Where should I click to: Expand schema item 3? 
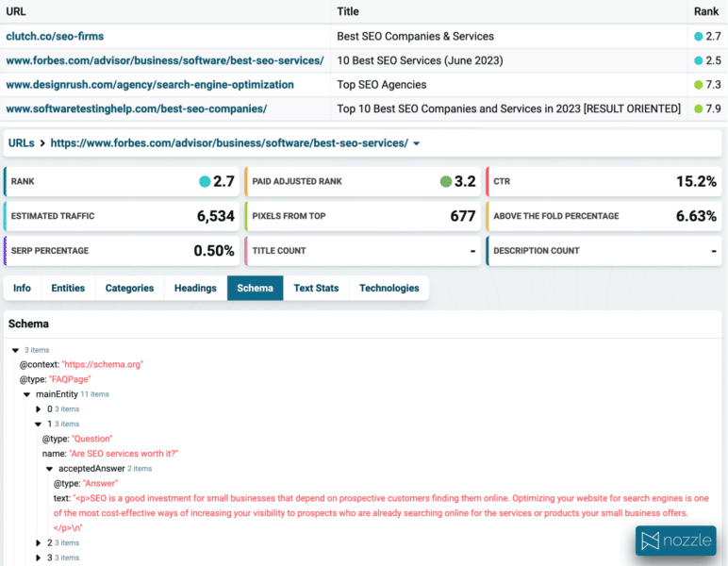coord(39,558)
